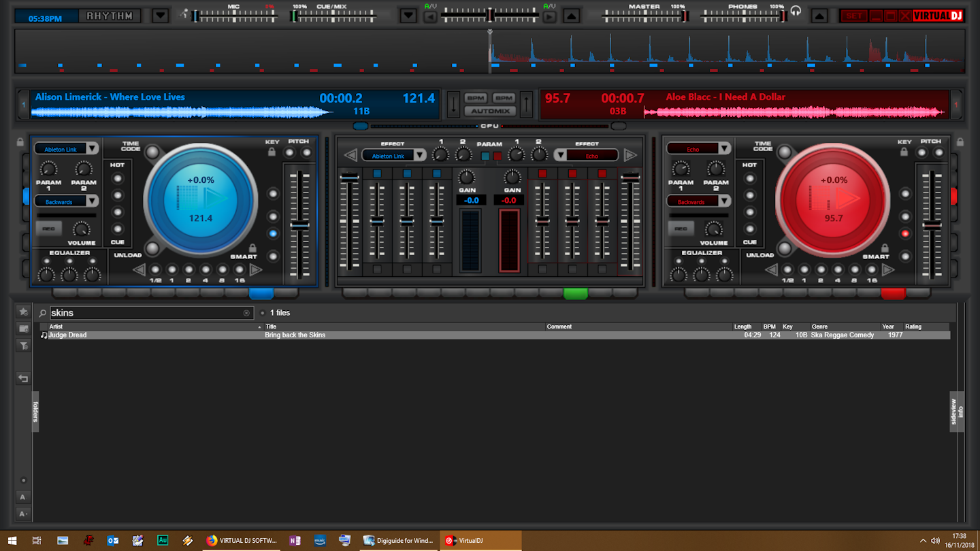Select the blue pad tab under left deck
The height and width of the screenshot is (551, 980).
coord(261,294)
